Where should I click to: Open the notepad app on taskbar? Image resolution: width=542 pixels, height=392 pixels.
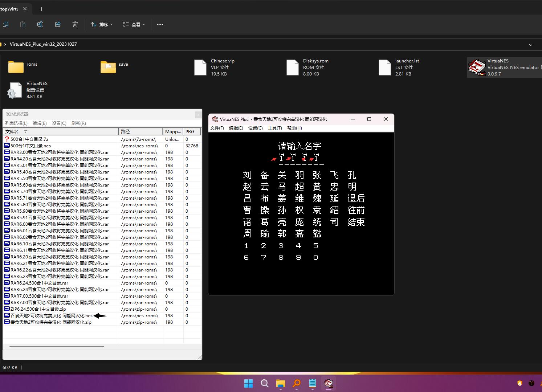click(313, 383)
